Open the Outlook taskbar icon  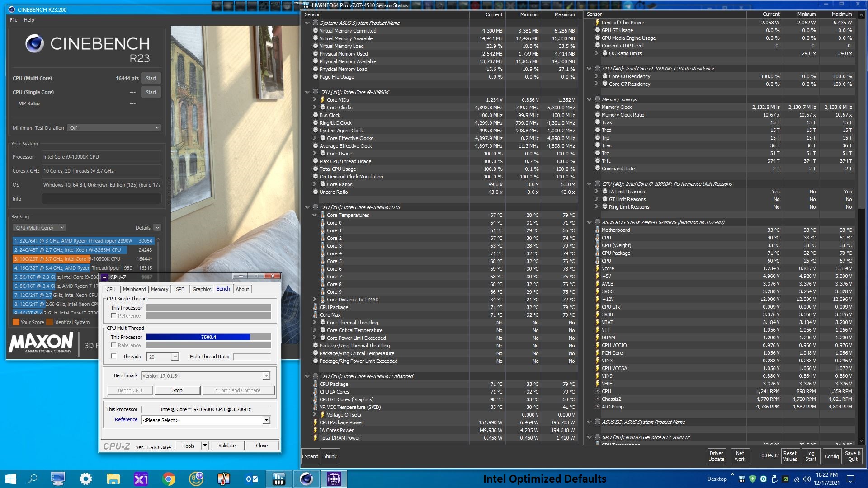point(251,479)
